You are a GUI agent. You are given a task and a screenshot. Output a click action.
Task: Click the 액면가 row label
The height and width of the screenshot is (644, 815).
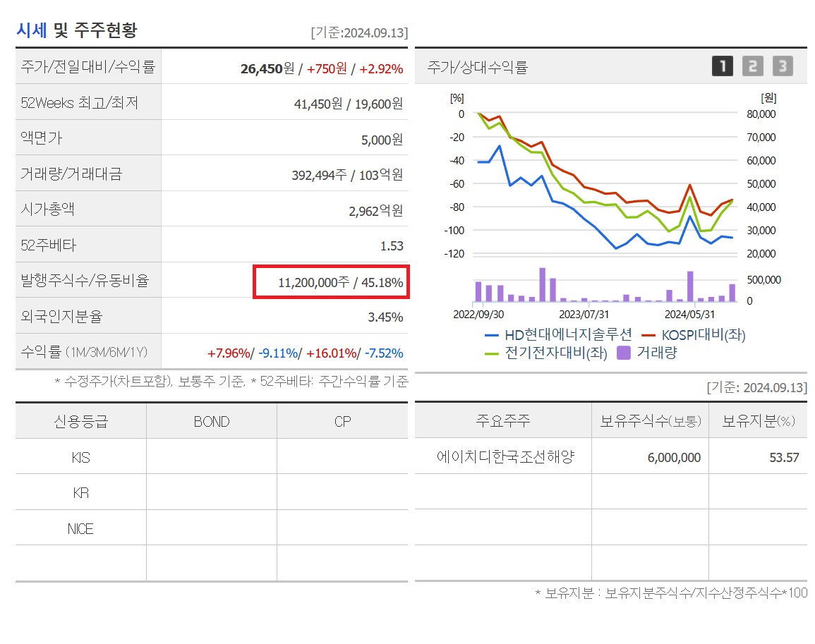[x=41, y=138]
